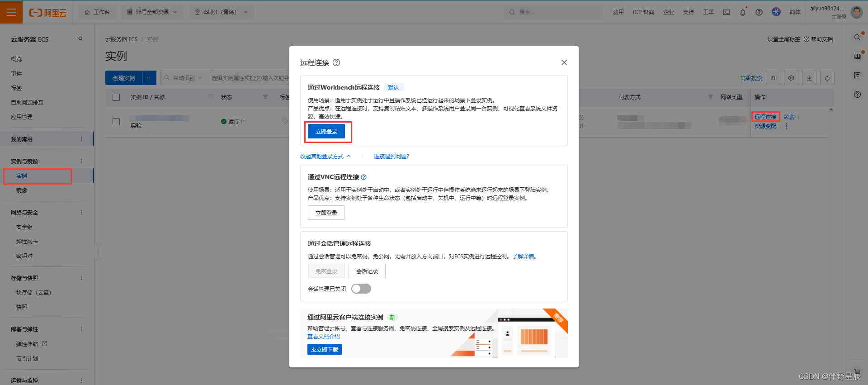
Task: Click VNC 立即登录 button
Action: click(x=326, y=213)
